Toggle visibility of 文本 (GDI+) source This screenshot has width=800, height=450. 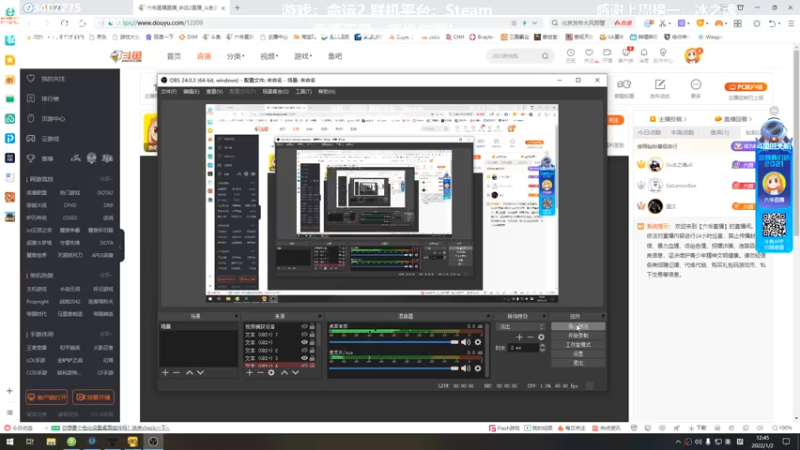click(305, 342)
